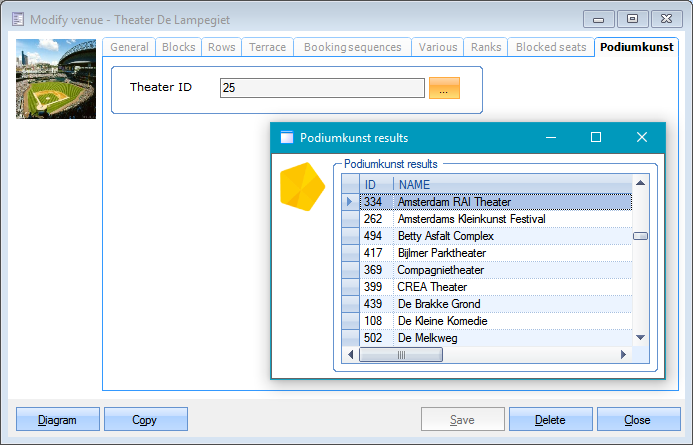693x445 pixels.
Task: Click the orange ellipsis lookup button
Action: point(443,88)
